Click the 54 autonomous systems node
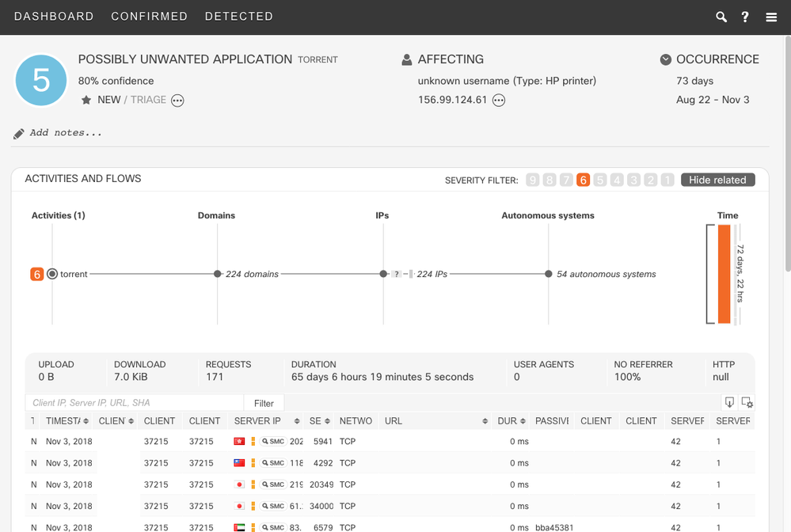The image size is (791, 532). pos(549,274)
